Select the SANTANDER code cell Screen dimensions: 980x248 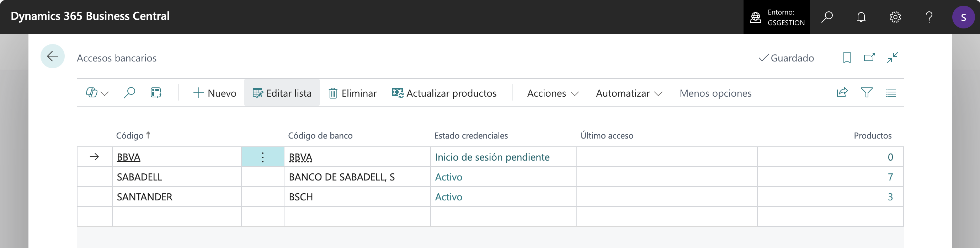(176, 196)
